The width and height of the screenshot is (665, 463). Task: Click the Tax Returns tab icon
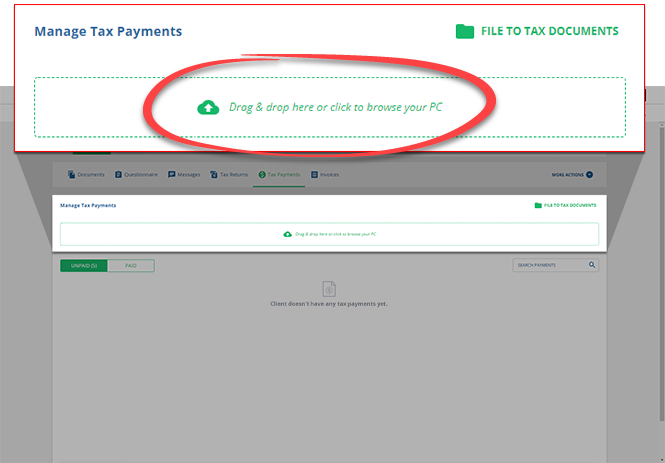[214, 174]
